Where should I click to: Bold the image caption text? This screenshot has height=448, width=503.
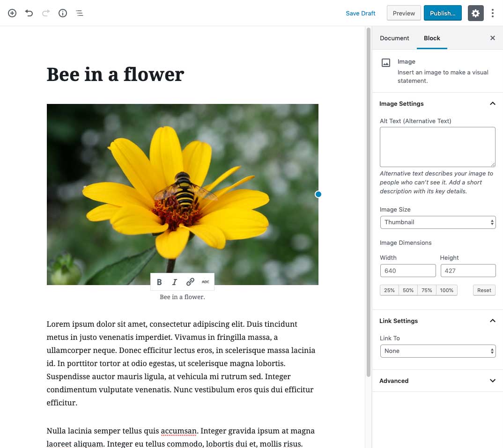159,282
